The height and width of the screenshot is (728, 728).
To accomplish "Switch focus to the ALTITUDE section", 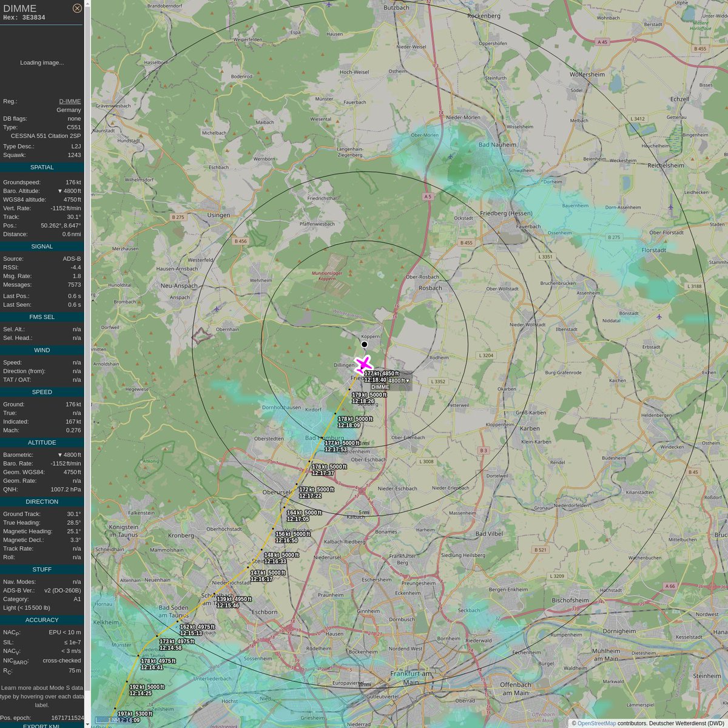I will tap(41, 443).
